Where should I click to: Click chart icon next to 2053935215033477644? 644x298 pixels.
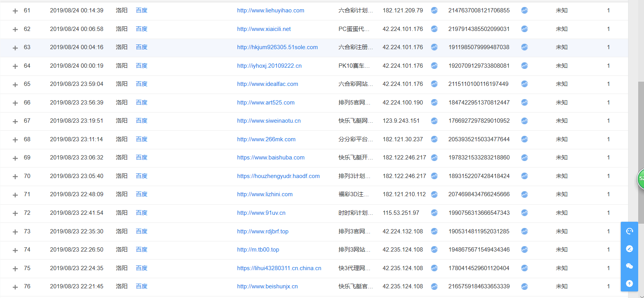coord(524,139)
